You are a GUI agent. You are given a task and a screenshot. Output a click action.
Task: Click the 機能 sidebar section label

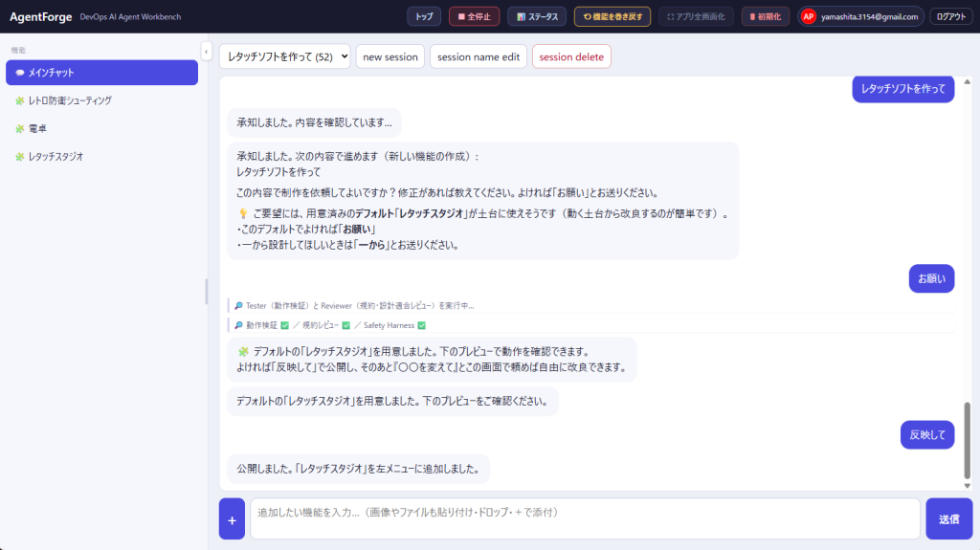tap(18, 50)
